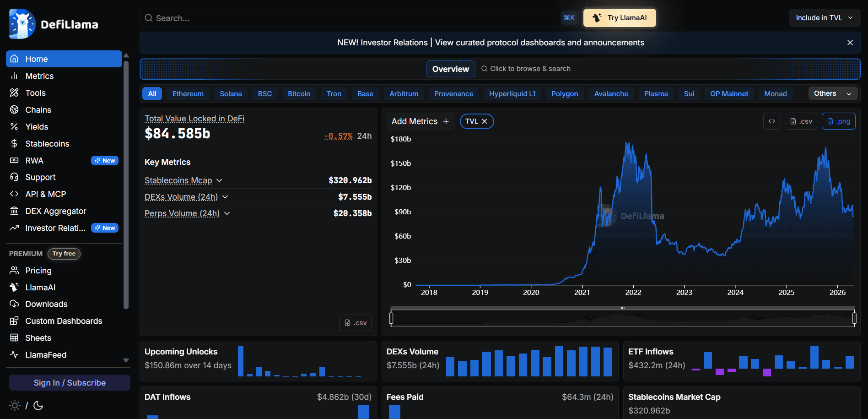868x419 pixels.
Task: Click to browse & search field
Action: point(526,69)
